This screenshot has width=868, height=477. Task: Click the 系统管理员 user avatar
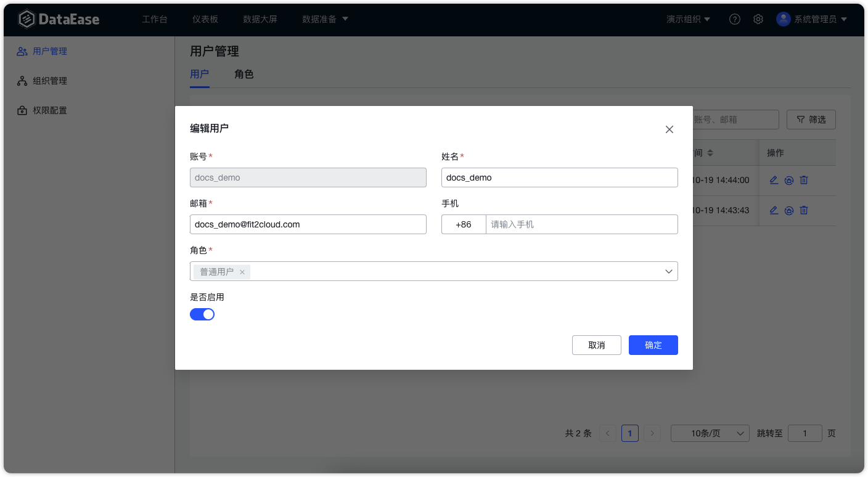point(784,19)
